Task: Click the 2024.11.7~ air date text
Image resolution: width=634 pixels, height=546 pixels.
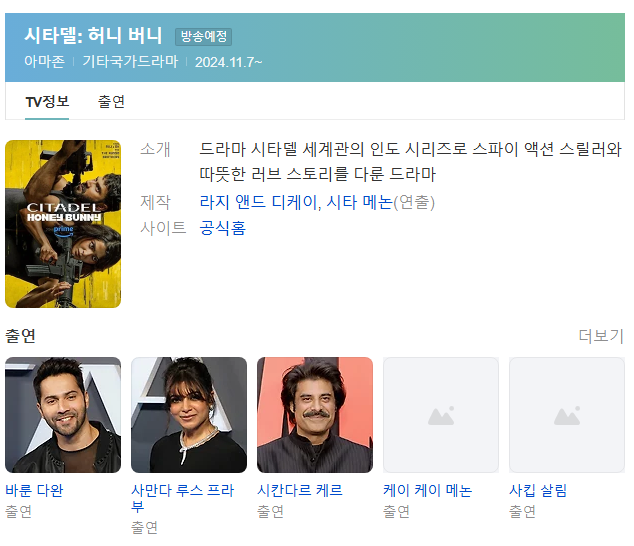Action: coord(228,62)
